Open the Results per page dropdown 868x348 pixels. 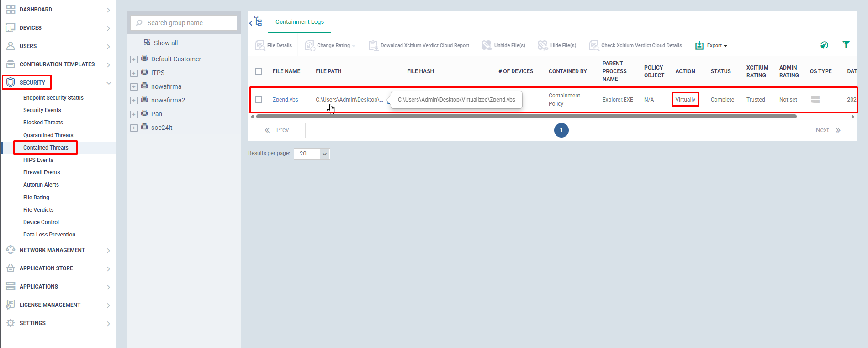click(x=312, y=154)
